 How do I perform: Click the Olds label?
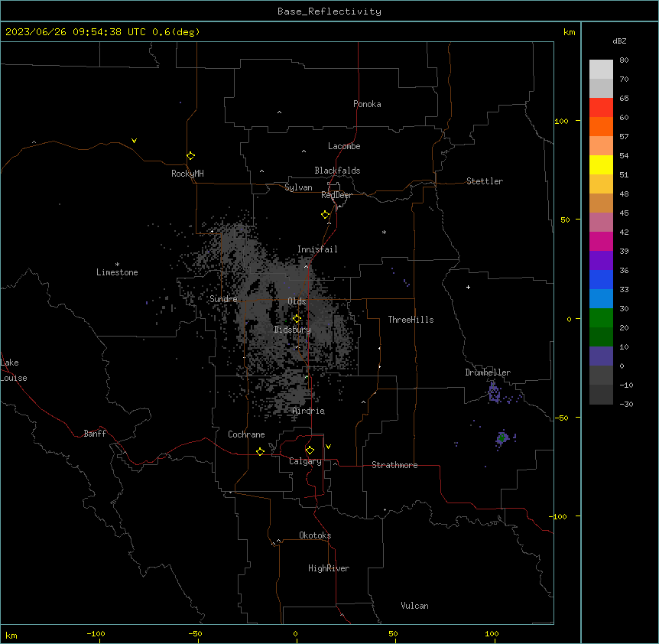click(297, 301)
